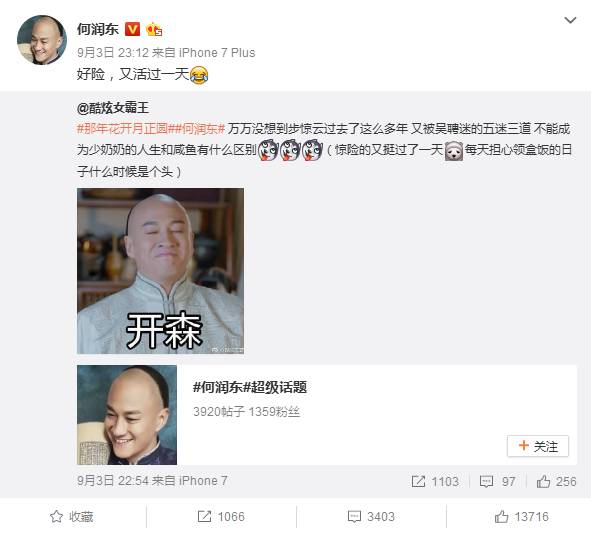Like the original post with 256 likes
This screenshot has height=534, width=591.
tap(556, 481)
